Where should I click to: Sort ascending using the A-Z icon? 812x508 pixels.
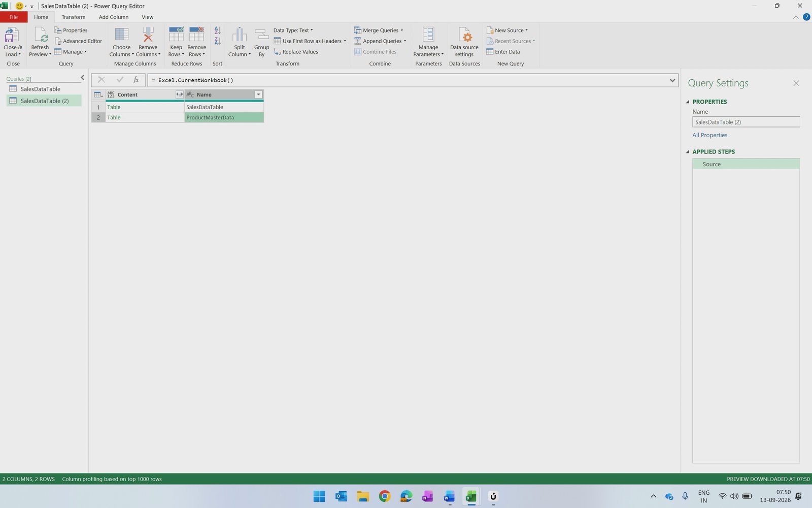(217, 30)
